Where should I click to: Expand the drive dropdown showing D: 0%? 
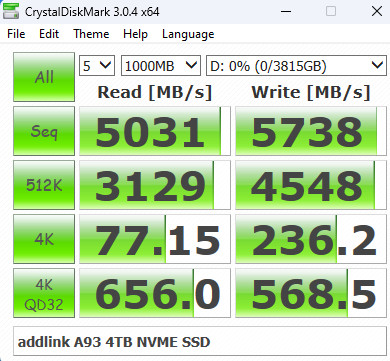pyautogui.click(x=296, y=65)
